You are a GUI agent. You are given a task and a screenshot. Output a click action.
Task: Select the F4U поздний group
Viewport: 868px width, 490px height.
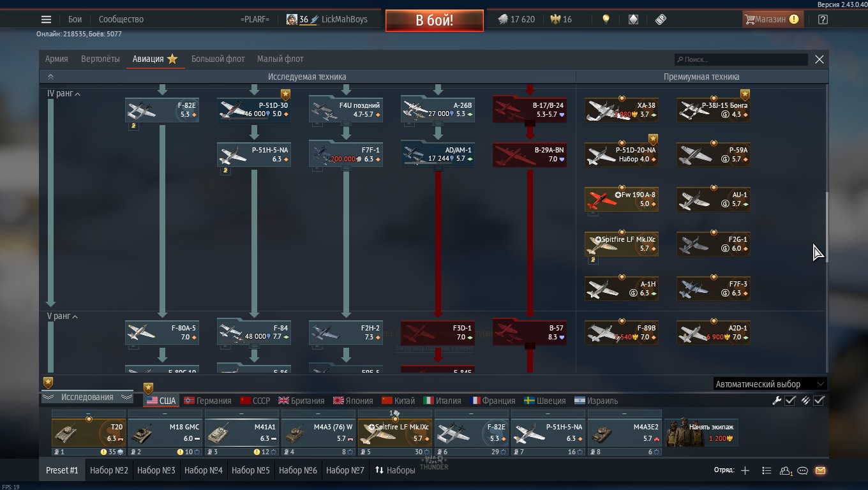pos(346,110)
